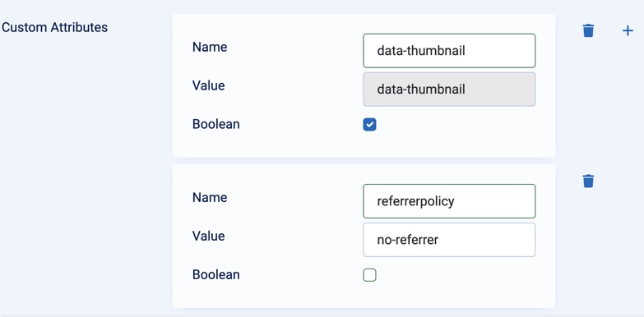Click the Name label beside the referrerpolicy field
Viewport: 644px width, 317px height.
(210, 198)
